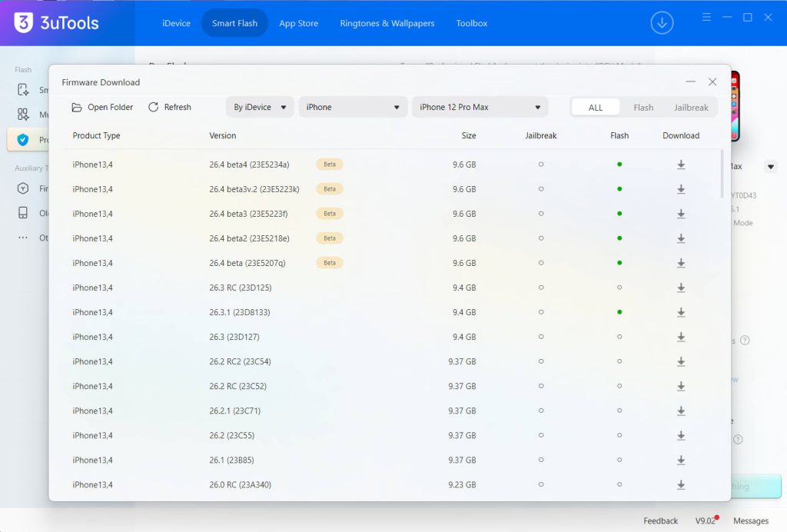Download the 26.4 beta (23E5207q) firmware
This screenshot has width=787, height=532.
(681, 263)
